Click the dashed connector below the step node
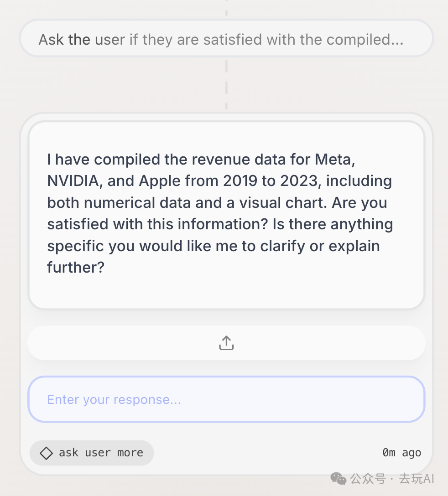The image size is (448, 496). point(226,84)
